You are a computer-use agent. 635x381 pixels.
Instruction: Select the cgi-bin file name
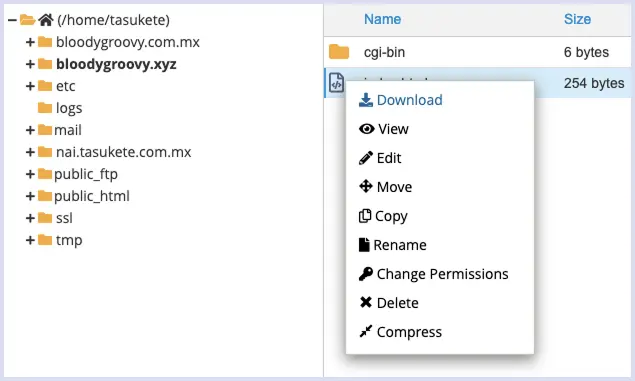(384, 52)
